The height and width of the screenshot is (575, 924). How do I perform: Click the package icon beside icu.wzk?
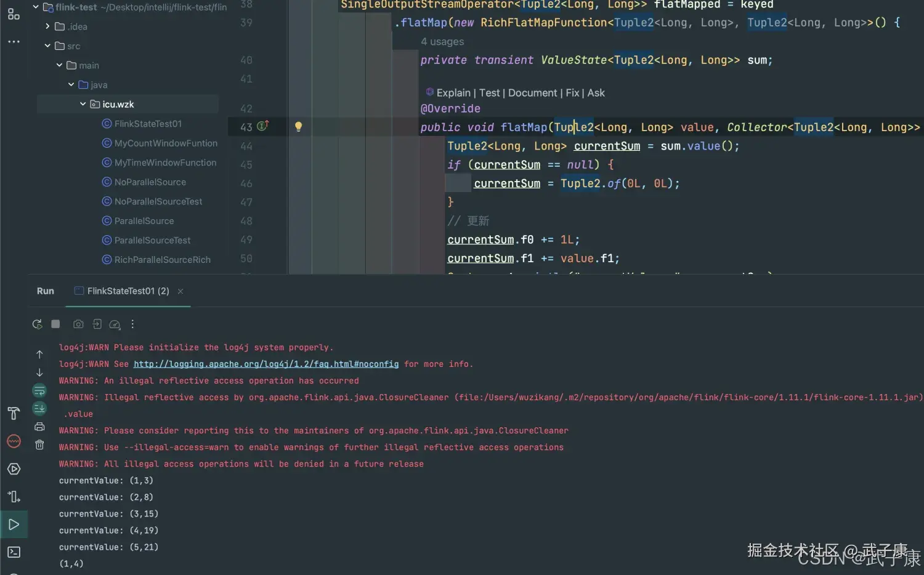tap(95, 104)
